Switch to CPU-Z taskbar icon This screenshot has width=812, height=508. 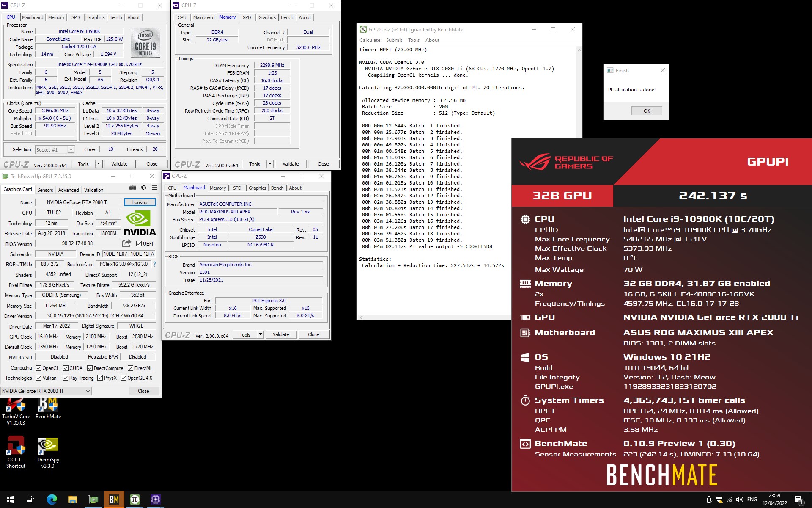pos(155,500)
